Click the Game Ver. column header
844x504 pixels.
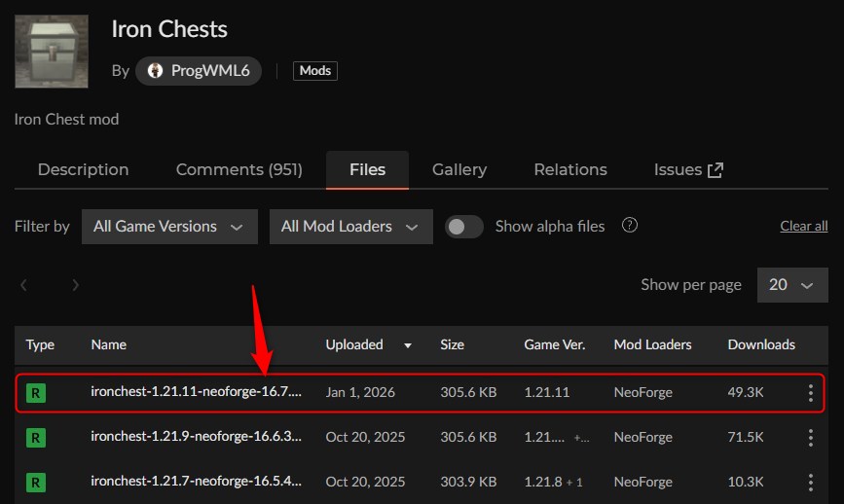point(555,344)
